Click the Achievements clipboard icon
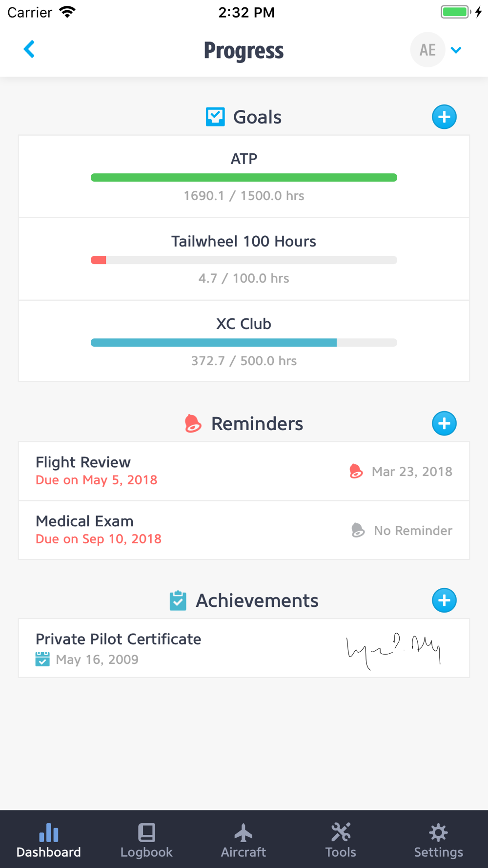The image size is (488, 868). 178,600
